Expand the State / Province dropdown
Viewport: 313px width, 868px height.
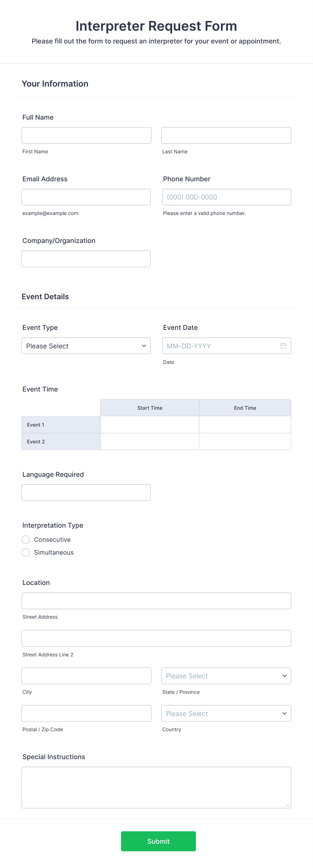(x=226, y=676)
